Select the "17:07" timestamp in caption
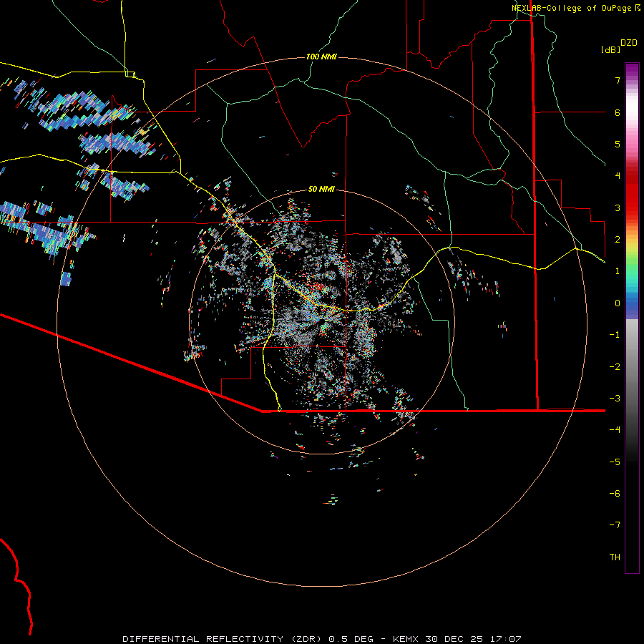This screenshot has height=644, width=644. click(506, 639)
